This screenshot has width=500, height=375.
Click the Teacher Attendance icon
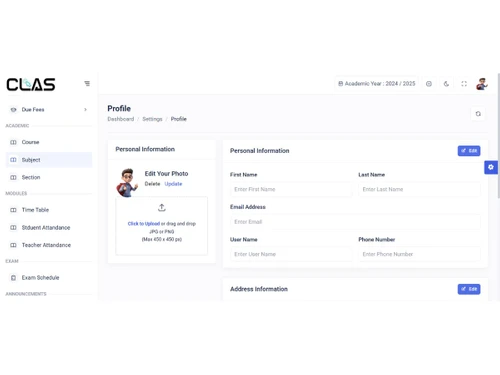tap(13, 245)
